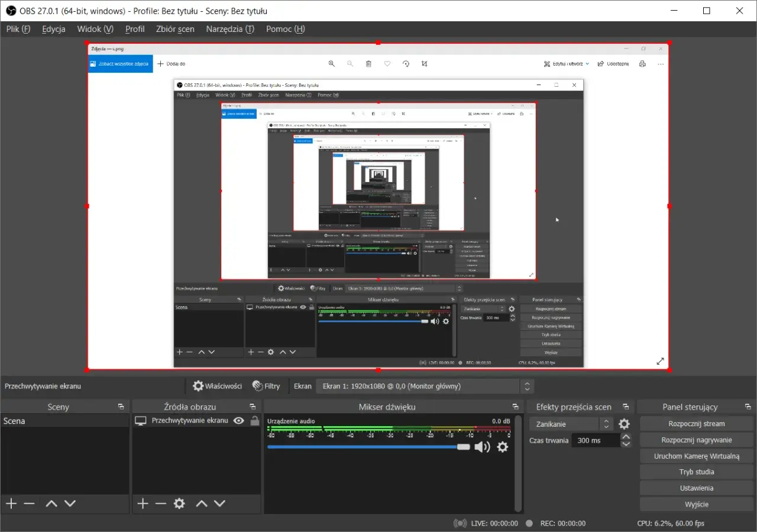The width and height of the screenshot is (757, 532).
Task: Toggle the eye icon in the nested OBS window inside the preview
Action: [x=303, y=307]
